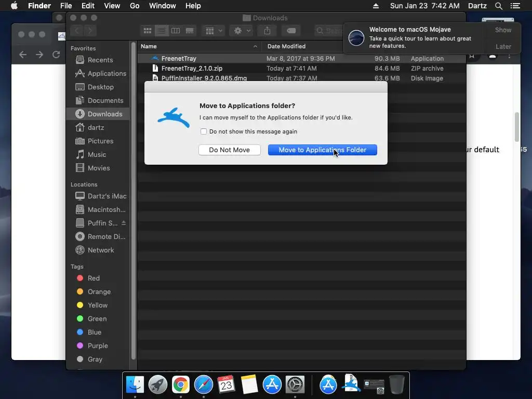Go forward in Finder window

[90, 31]
